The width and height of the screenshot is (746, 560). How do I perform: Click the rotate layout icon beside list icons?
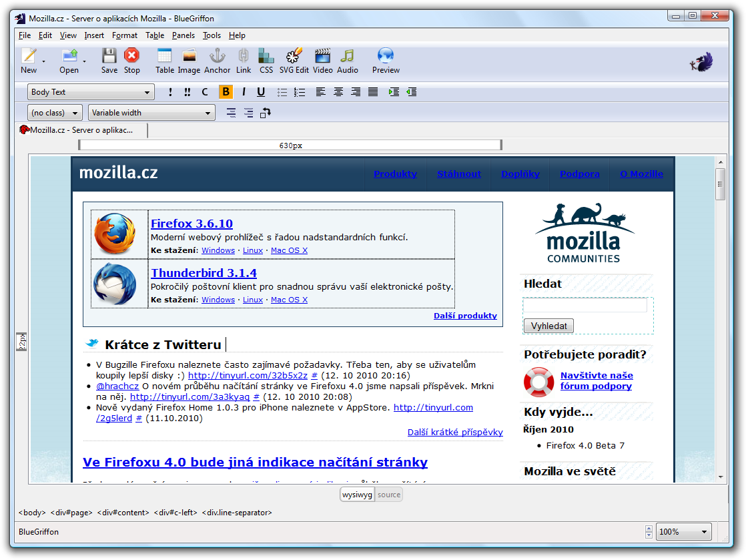(266, 113)
